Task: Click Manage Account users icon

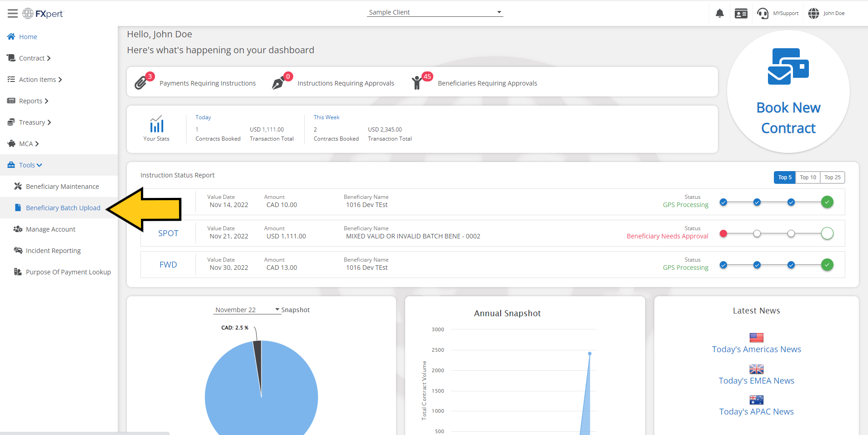Action: [18, 229]
